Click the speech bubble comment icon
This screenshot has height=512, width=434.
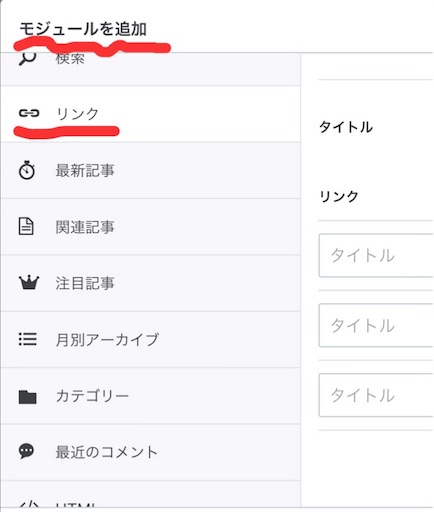point(26,452)
